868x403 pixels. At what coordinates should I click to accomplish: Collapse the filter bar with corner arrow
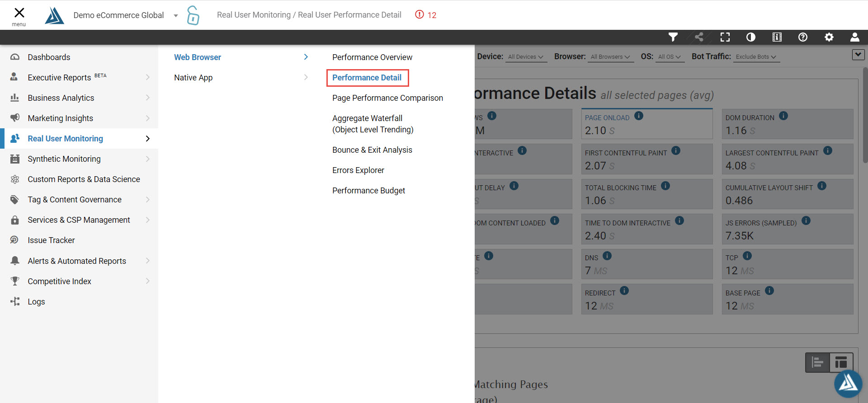858,55
